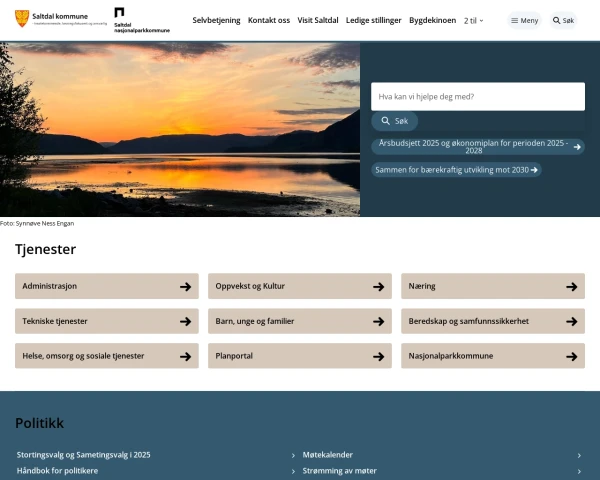Open the Meny hamburger button

coord(524,21)
